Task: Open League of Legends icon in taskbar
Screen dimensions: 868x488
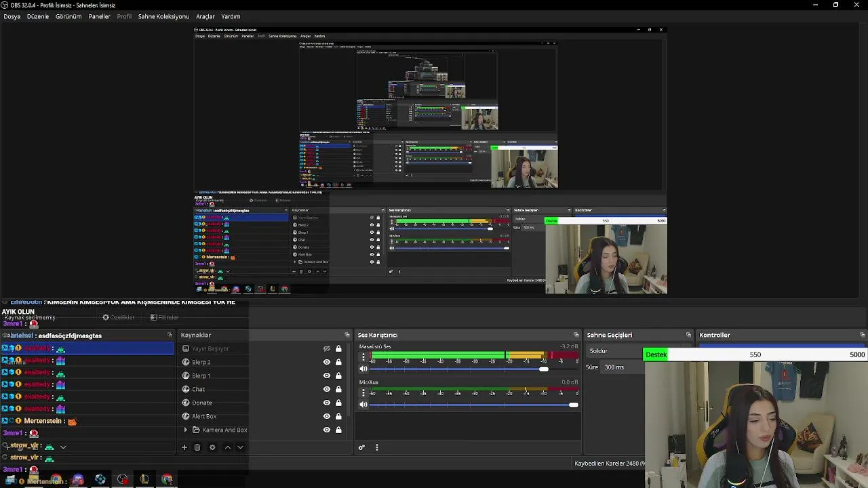Action: [144, 480]
